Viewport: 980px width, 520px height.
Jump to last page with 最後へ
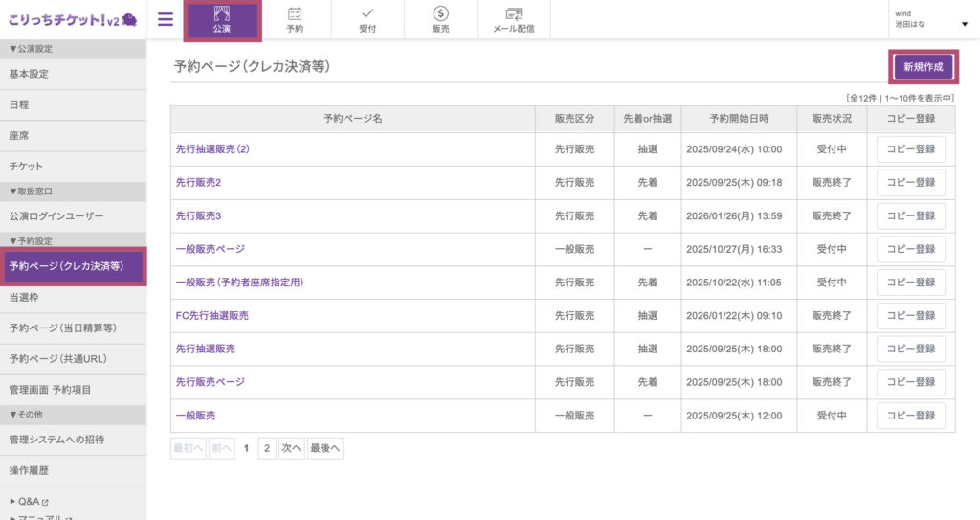click(x=325, y=448)
